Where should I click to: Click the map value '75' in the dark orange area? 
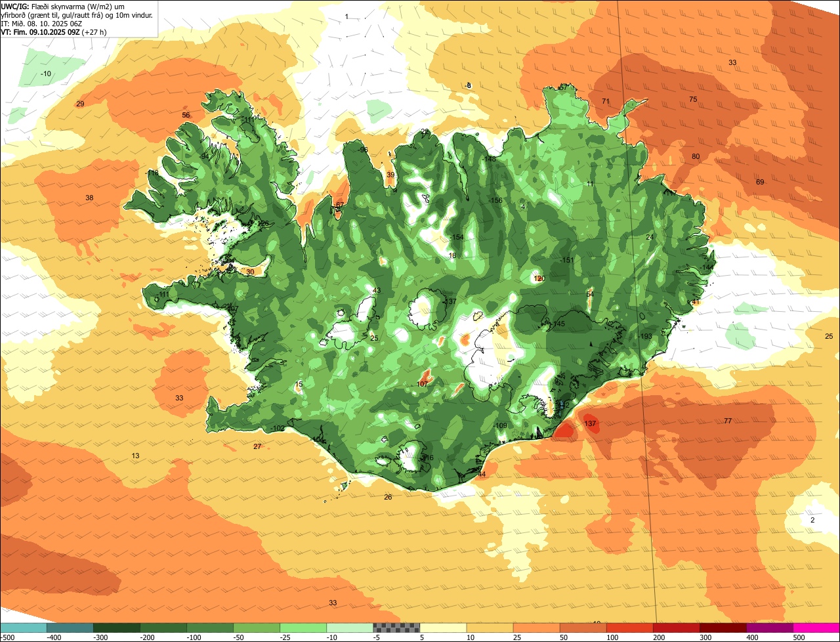pyautogui.click(x=693, y=99)
